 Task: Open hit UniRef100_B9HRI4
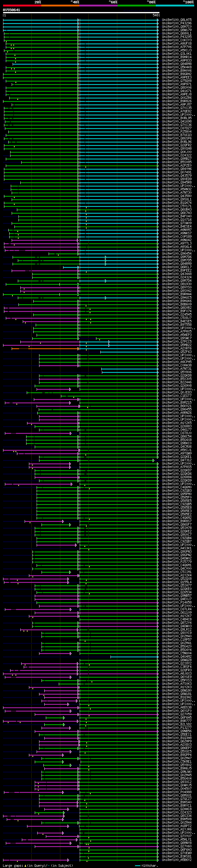[177, 57]
